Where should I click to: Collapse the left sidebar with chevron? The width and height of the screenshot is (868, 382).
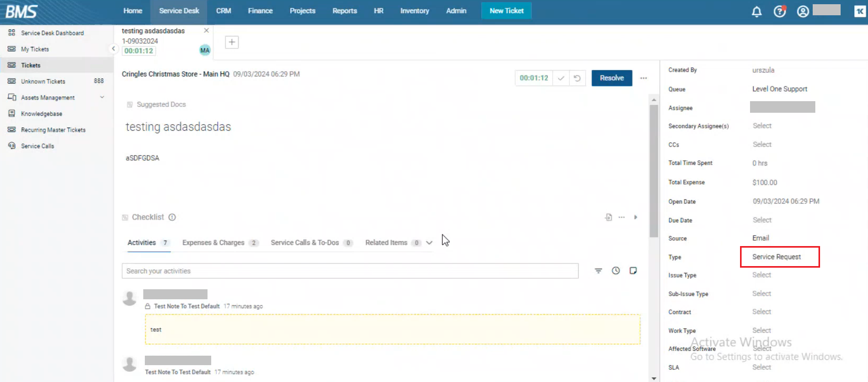(x=113, y=48)
